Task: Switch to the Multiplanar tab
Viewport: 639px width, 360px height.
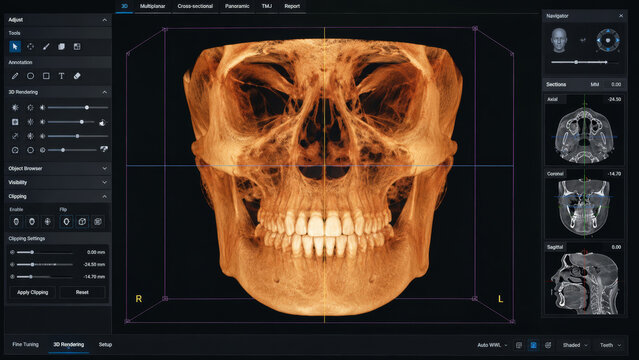Action: [152, 6]
